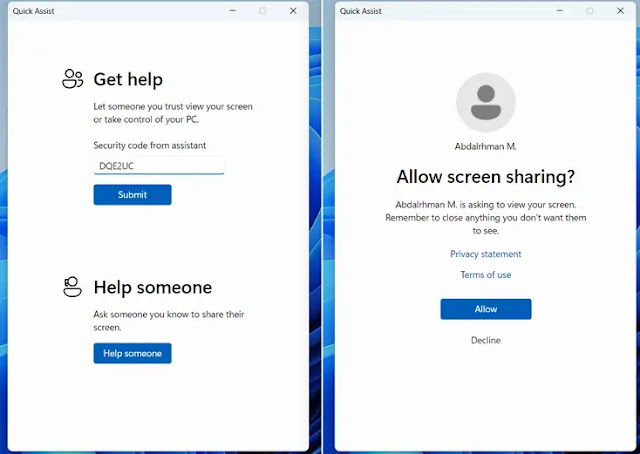640x454 pixels.
Task: Click the Abdalrhman M. name under avatar
Action: (x=486, y=146)
